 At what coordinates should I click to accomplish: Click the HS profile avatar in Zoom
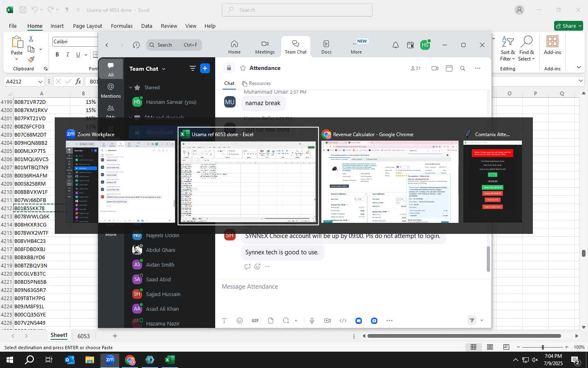(425, 45)
